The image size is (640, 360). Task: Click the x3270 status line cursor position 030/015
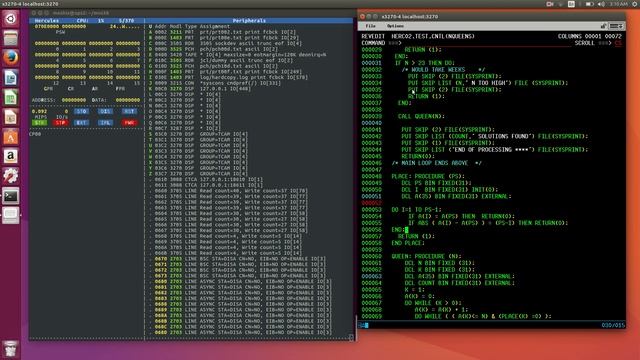pyautogui.click(x=613, y=325)
